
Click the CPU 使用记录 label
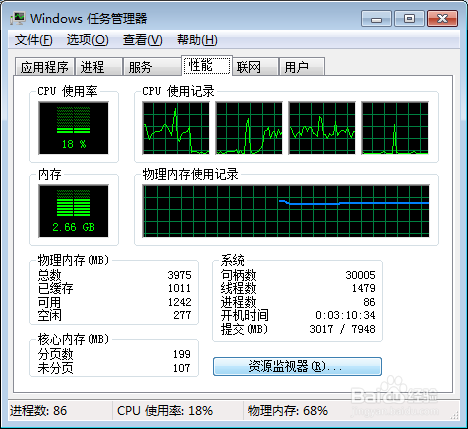pyautogui.click(x=178, y=91)
